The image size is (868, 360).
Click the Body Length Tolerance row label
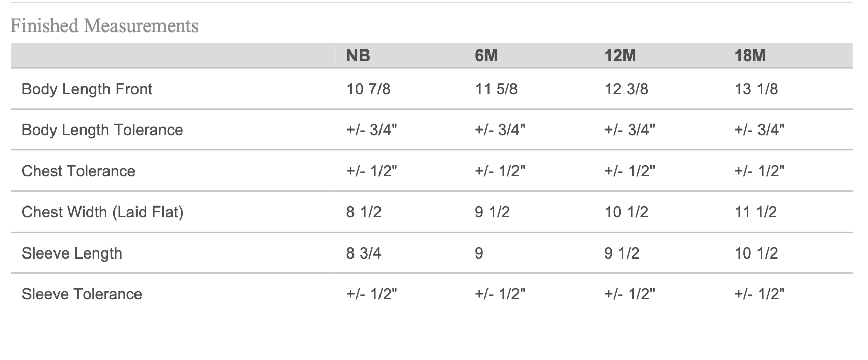pyautogui.click(x=102, y=130)
